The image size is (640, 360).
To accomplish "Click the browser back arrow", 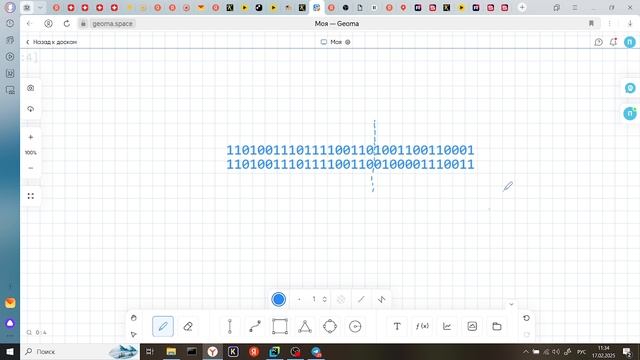I will pos(29,24).
